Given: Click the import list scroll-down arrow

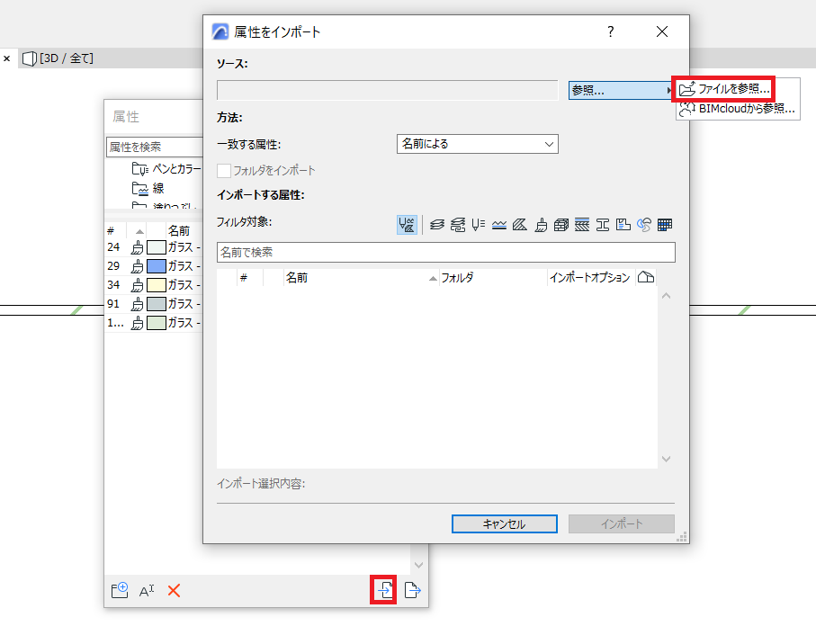Looking at the screenshot, I should coord(666,459).
